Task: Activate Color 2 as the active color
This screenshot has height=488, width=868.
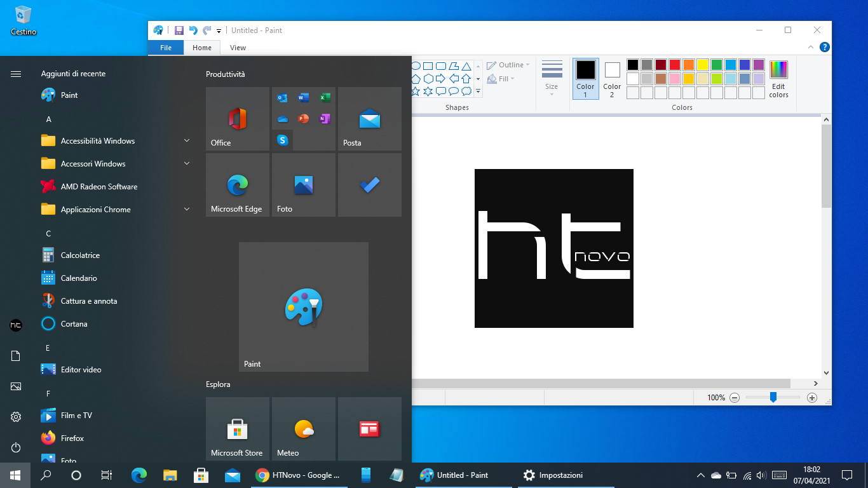Action: coord(611,78)
